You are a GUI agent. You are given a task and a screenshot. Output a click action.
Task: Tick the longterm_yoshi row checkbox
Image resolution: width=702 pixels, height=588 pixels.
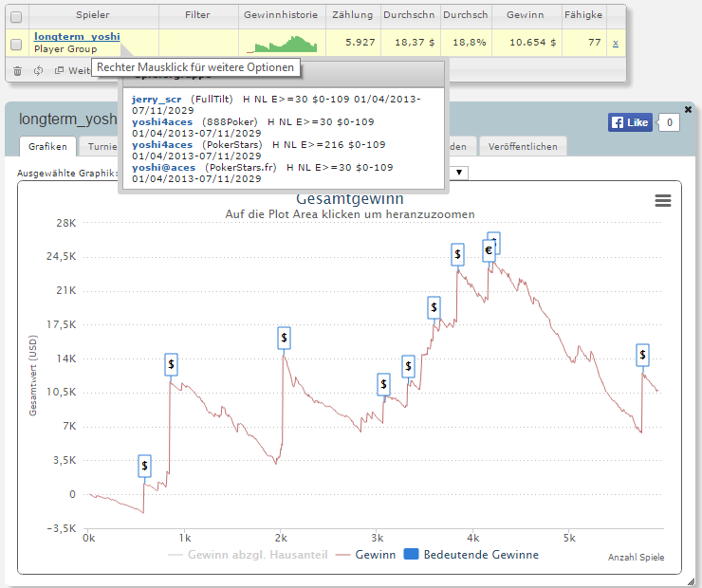coord(16,44)
